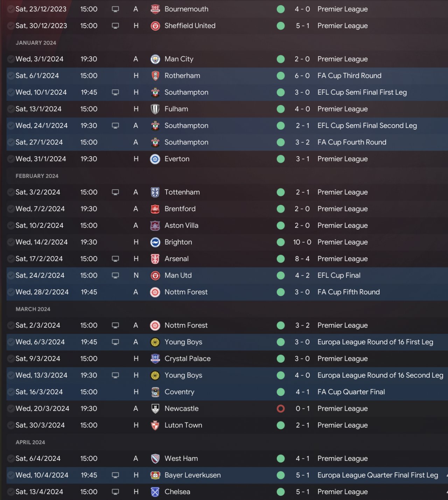Click the Coventry club crest icon

point(155,392)
